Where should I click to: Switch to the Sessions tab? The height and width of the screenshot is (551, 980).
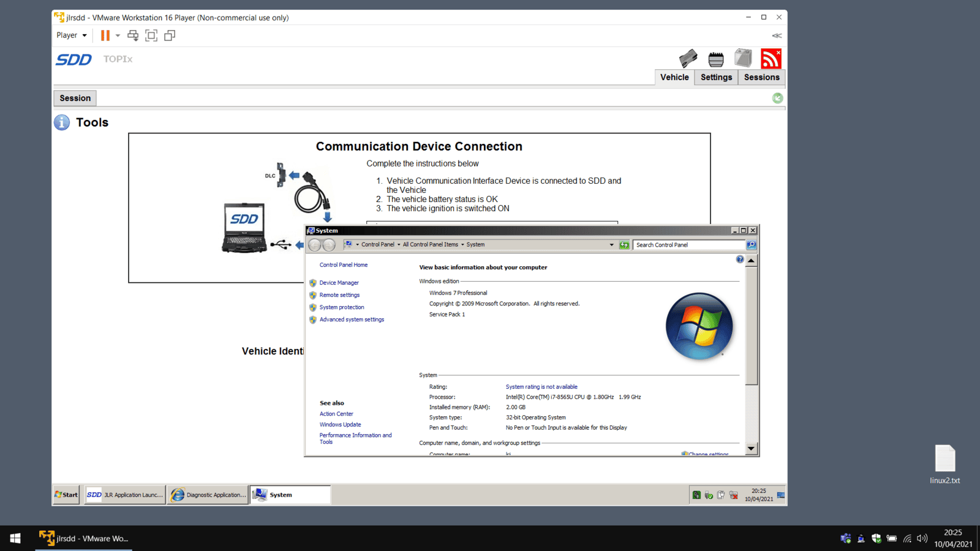pyautogui.click(x=761, y=77)
